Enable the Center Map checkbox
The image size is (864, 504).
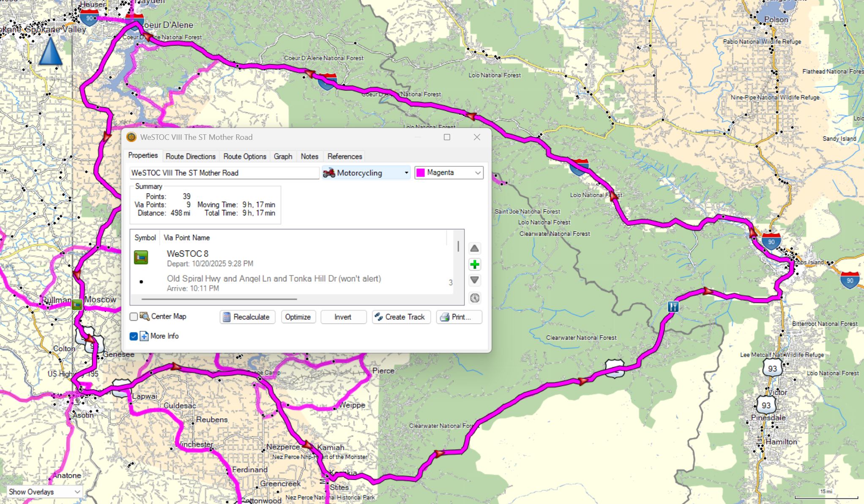134,316
